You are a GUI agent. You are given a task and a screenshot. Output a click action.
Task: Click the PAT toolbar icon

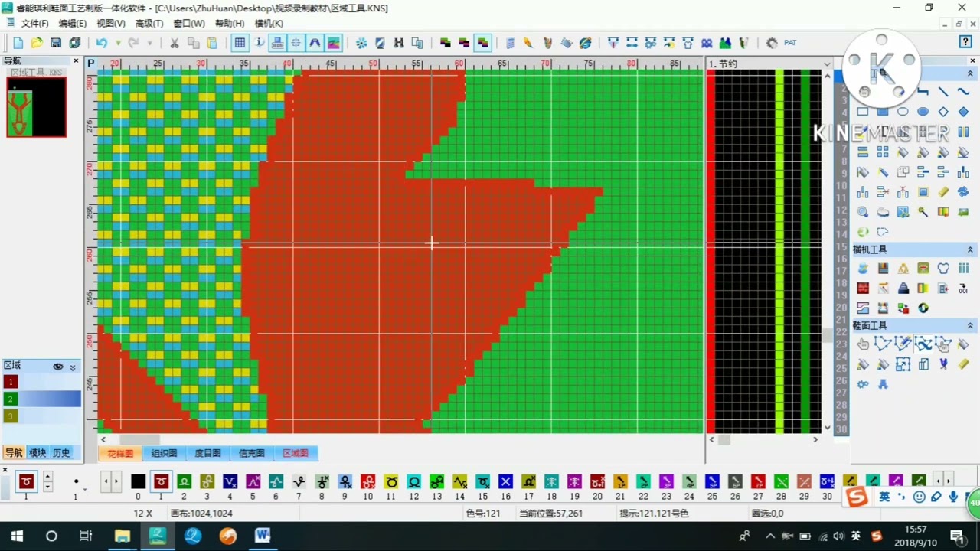click(x=790, y=43)
